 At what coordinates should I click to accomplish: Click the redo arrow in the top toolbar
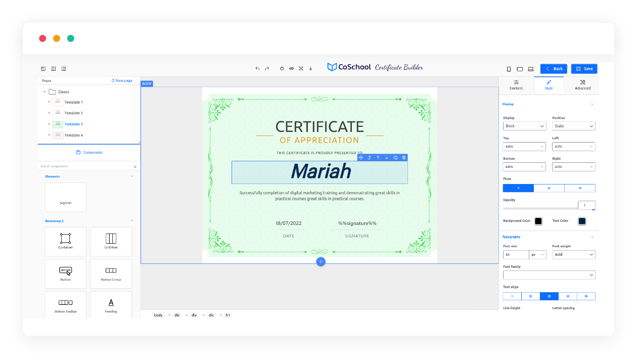[267, 69]
